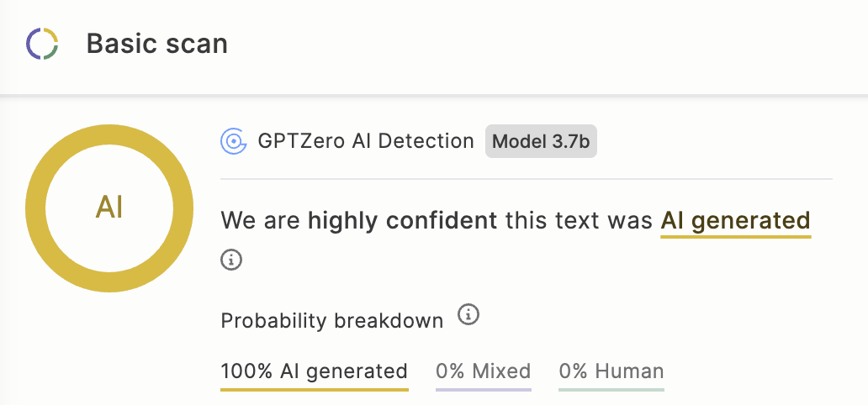Click the highly confident bold text
The image size is (868, 405).
click(402, 220)
